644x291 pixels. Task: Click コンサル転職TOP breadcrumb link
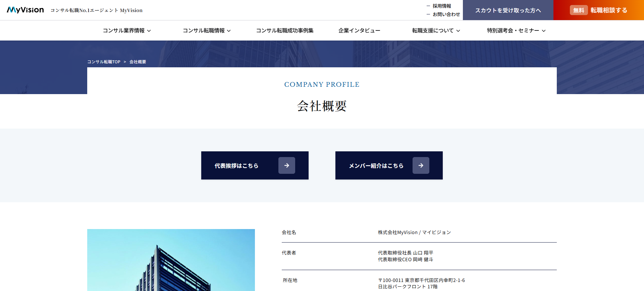pos(104,62)
